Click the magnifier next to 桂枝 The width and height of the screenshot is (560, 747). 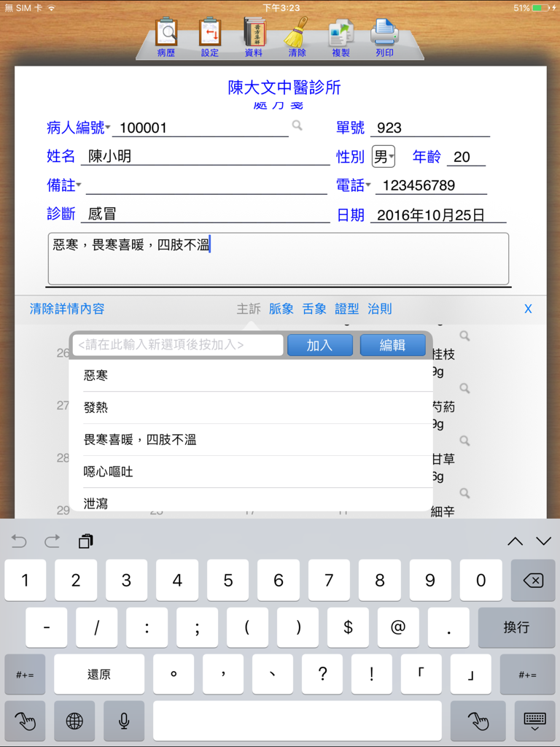click(x=464, y=336)
